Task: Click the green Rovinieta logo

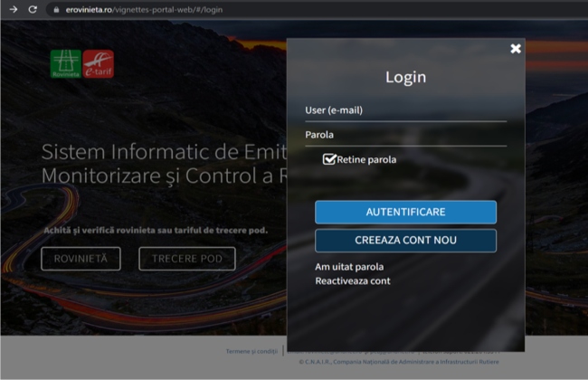Action: [x=65, y=63]
